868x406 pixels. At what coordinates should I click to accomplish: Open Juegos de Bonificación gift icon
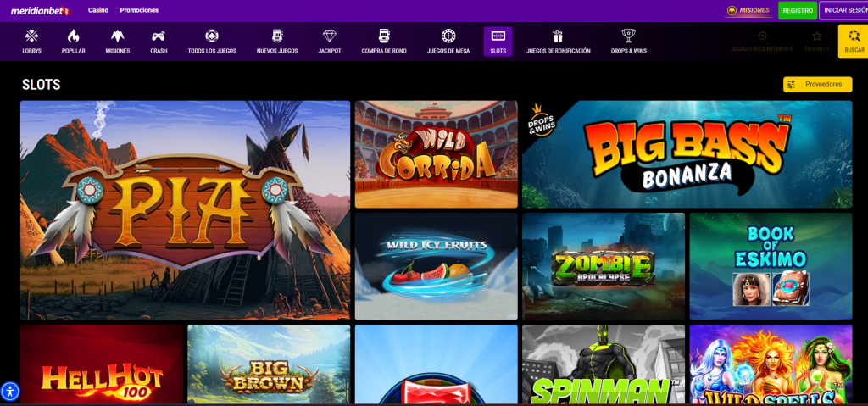click(x=558, y=36)
